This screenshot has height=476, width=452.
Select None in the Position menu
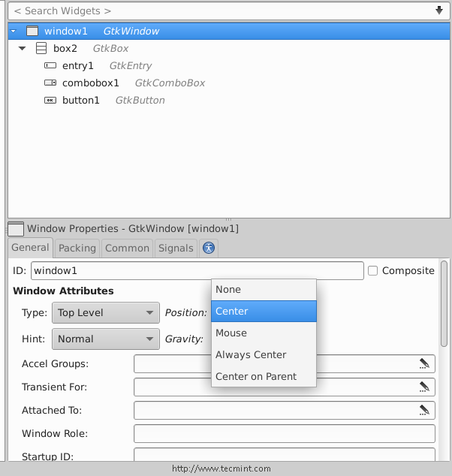click(x=264, y=290)
